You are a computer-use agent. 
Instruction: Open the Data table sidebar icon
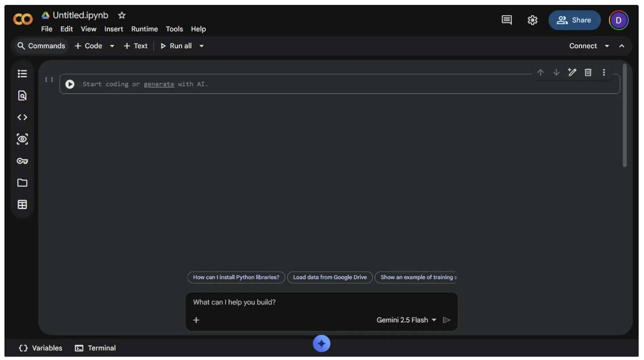pyautogui.click(x=22, y=205)
